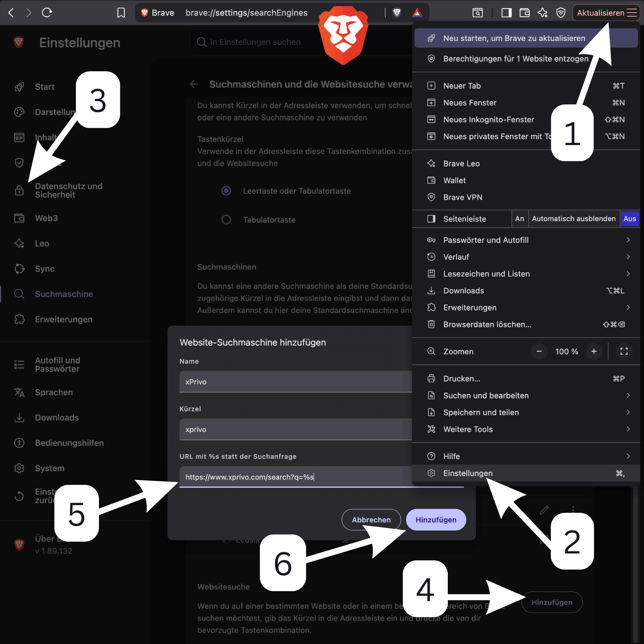Click the Name field containing xPrivo
Viewport: 644px width, 644px height.
pyautogui.click(x=296, y=382)
